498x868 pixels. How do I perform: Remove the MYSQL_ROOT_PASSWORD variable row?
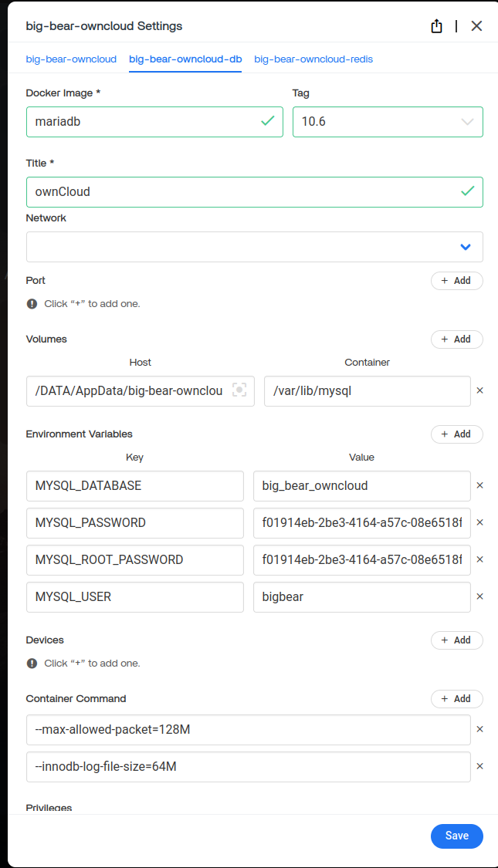coord(479,559)
